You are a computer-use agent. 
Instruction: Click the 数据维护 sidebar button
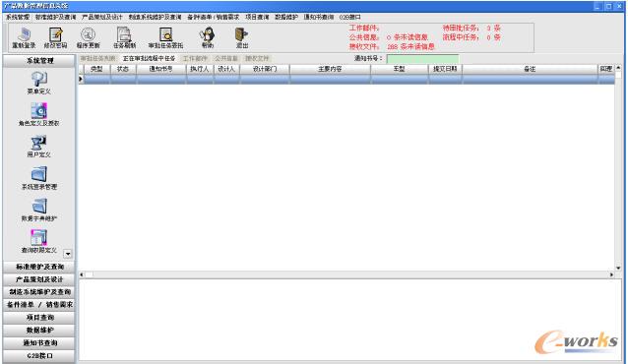38,331
